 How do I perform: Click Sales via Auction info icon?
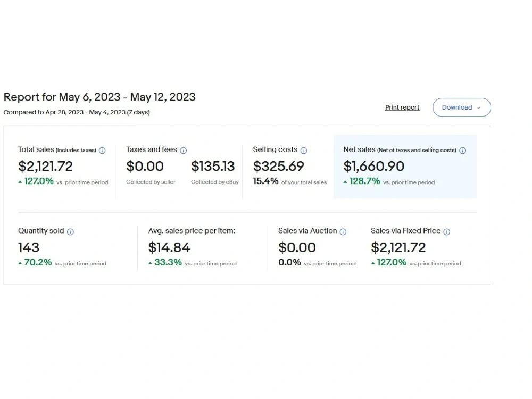[x=343, y=232]
